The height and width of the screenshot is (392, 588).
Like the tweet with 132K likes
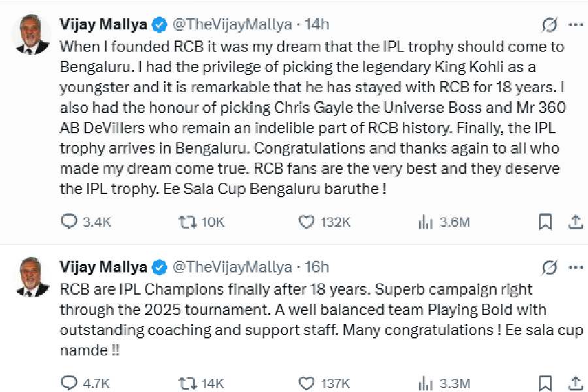(306, 223)
